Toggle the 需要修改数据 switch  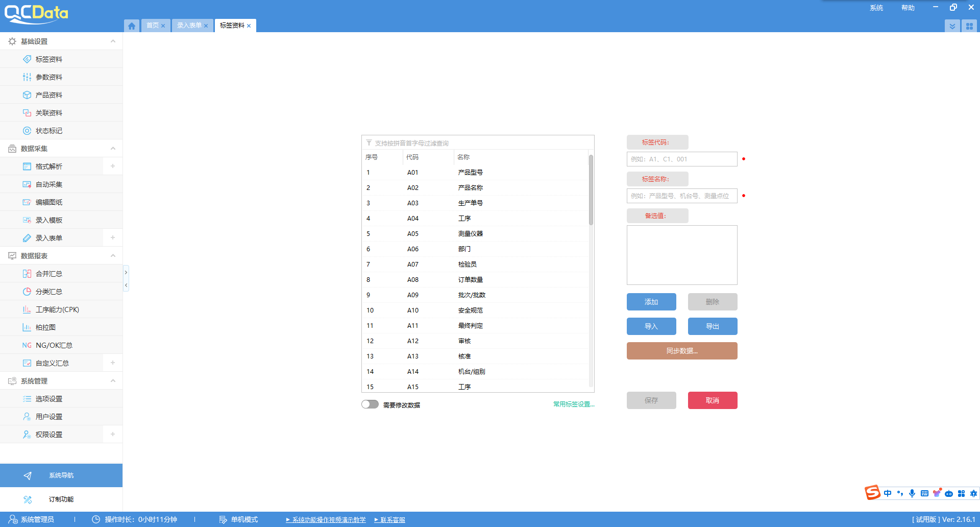pos(370,404)
